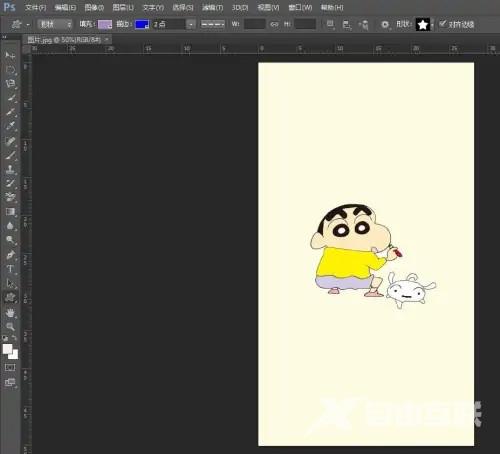The height and width of the screenshot is (454, 500).
Task: Select the Move tool
Action: click(x=10, y=55)
